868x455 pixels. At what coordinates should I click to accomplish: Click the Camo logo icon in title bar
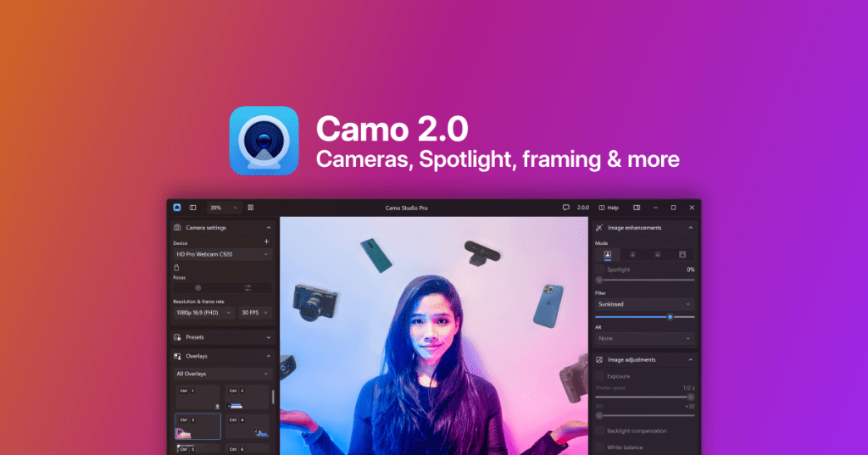tap(177, 208)
